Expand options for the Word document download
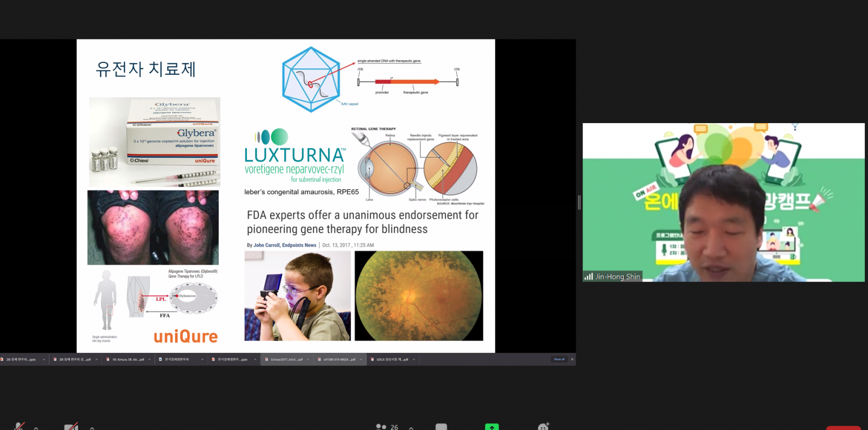This screenshot has height=430, width=868. [x=202, y=359]
